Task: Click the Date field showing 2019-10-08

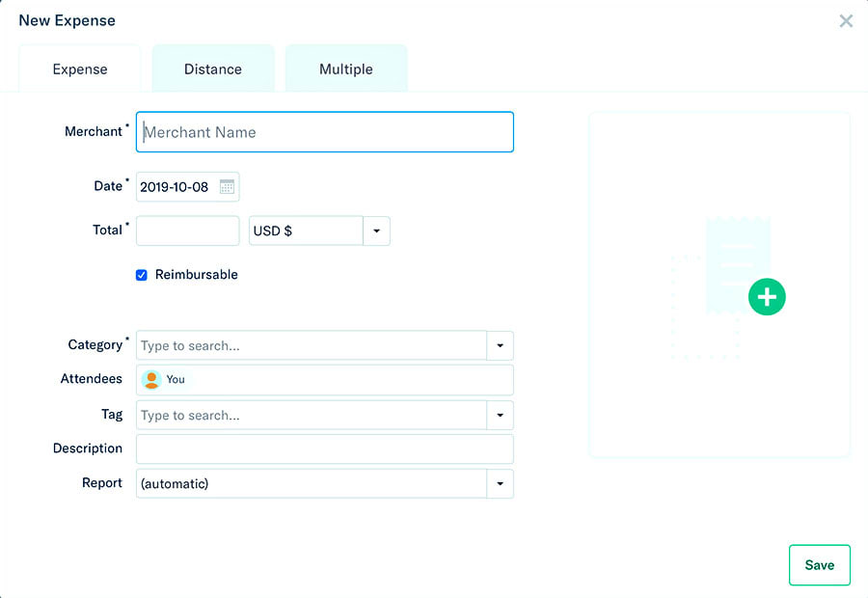Action: 188,186
